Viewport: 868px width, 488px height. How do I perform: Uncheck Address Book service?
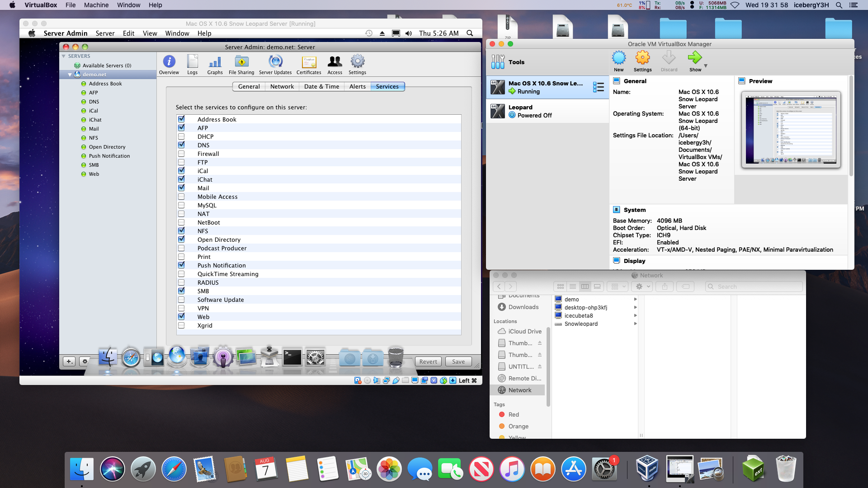click(x=181, y=119)
